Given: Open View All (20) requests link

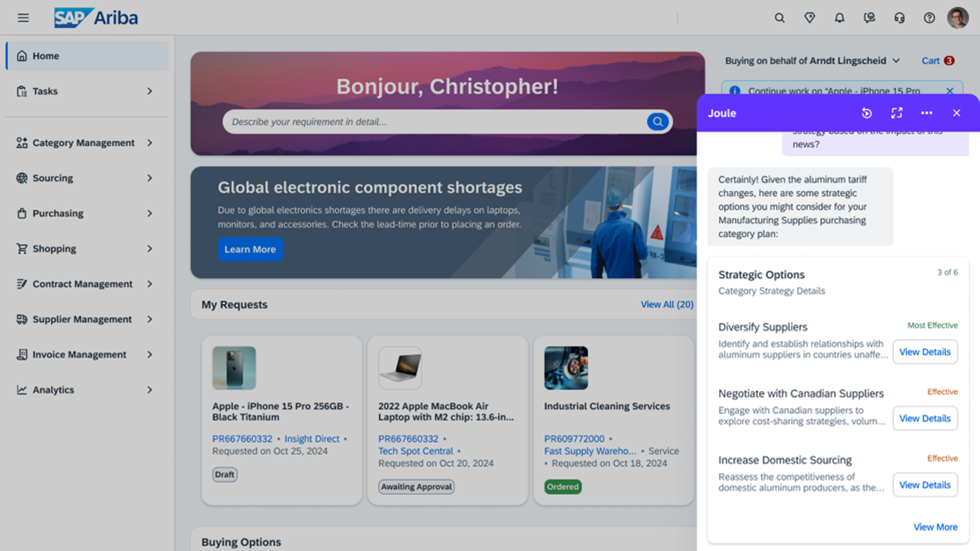Looking at the screenshot, I should click(x=667, y=304).
